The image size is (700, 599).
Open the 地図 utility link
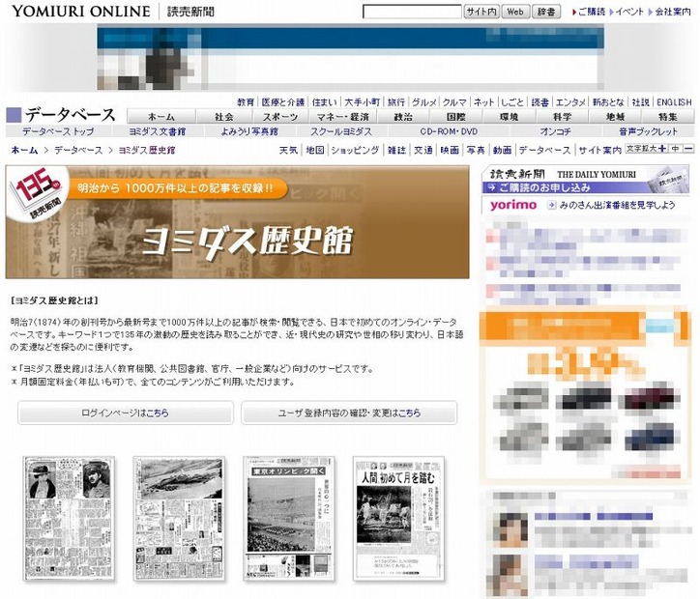tap(315, 150)
